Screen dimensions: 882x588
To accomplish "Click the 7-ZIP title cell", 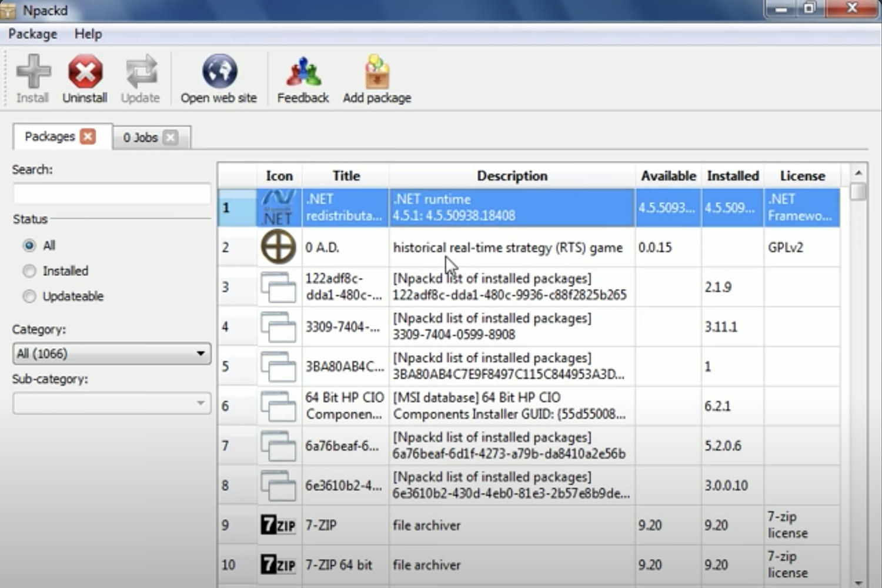I will point(346,525).
